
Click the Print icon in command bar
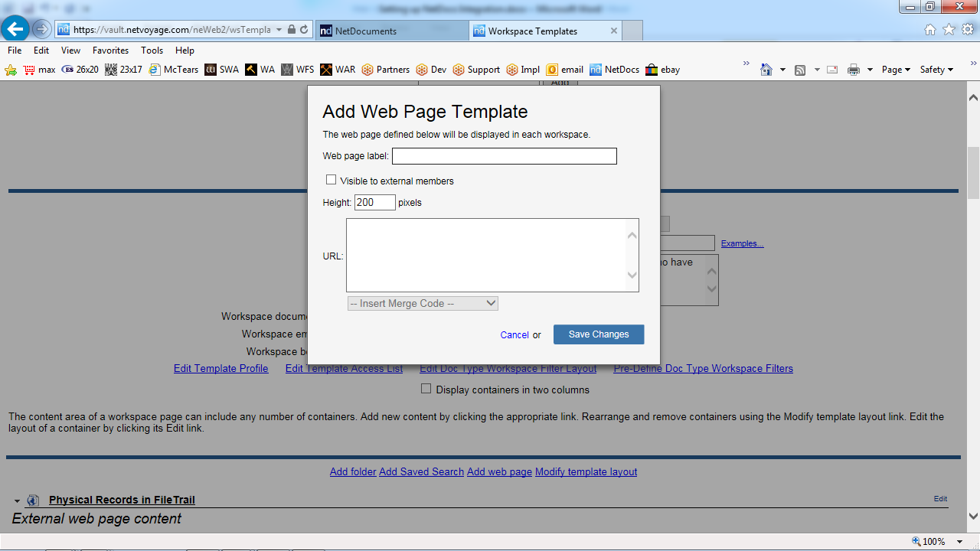(854, 70)
